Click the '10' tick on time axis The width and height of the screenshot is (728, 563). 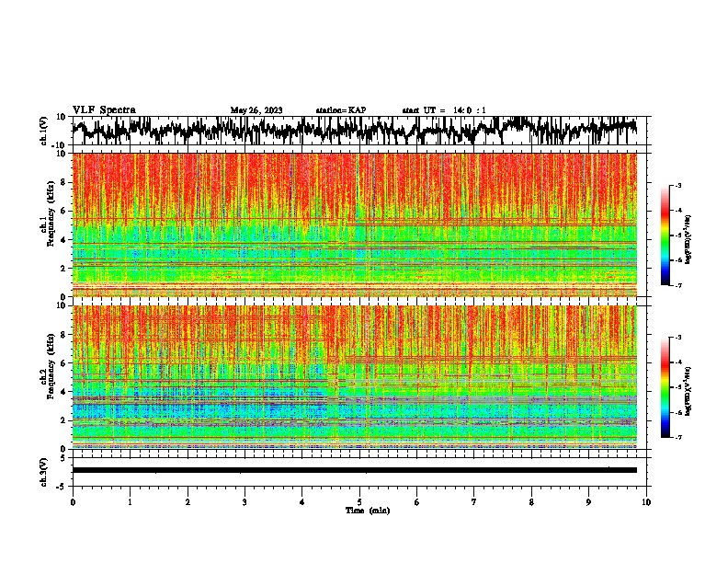[x=646, y=502]
